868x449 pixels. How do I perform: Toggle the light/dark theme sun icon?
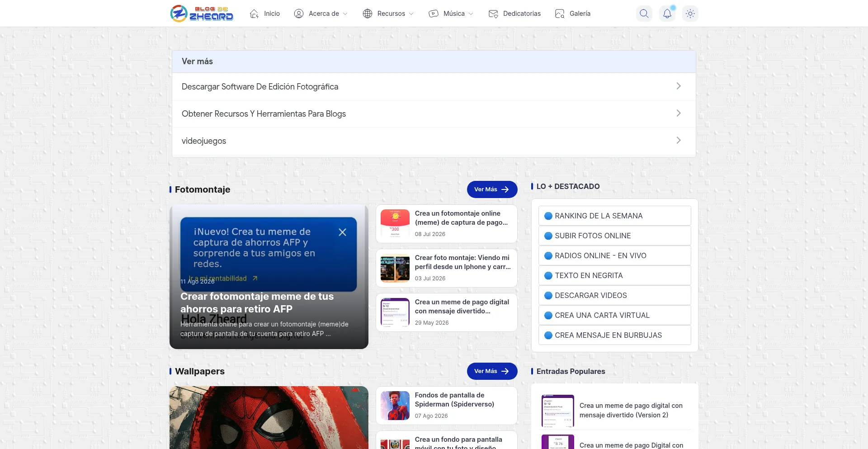pos(690,14)
